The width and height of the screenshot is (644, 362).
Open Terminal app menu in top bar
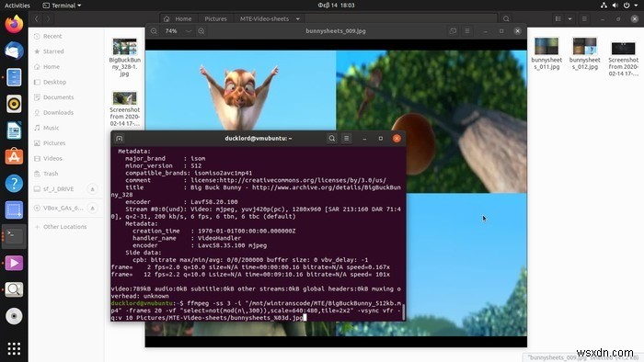tap(62, 6)
